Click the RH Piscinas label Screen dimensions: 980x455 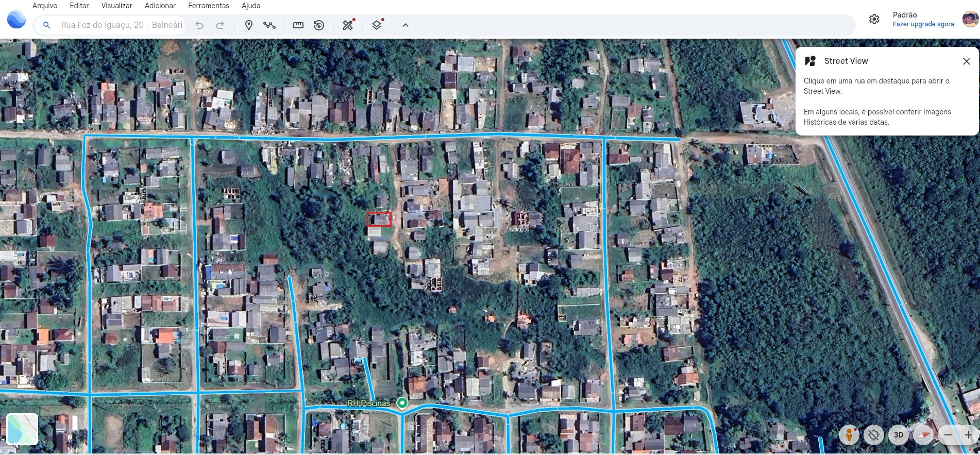tap(368, 403)
